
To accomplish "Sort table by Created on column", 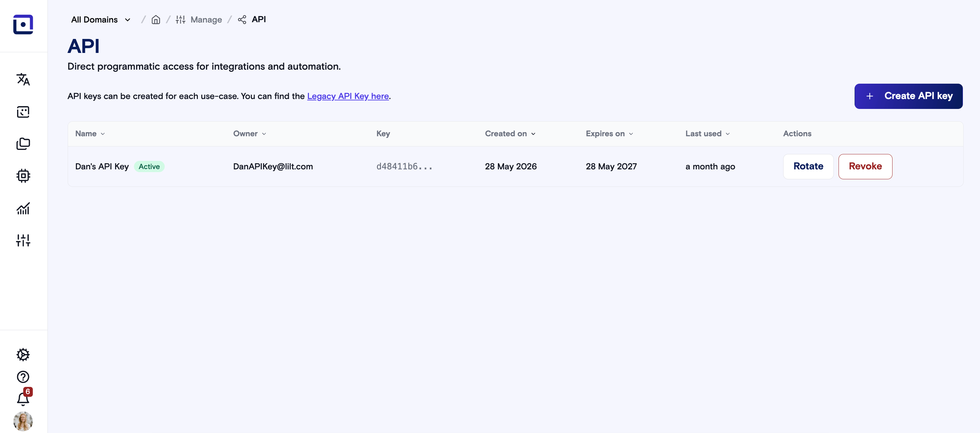I will (x=510, y=134).
